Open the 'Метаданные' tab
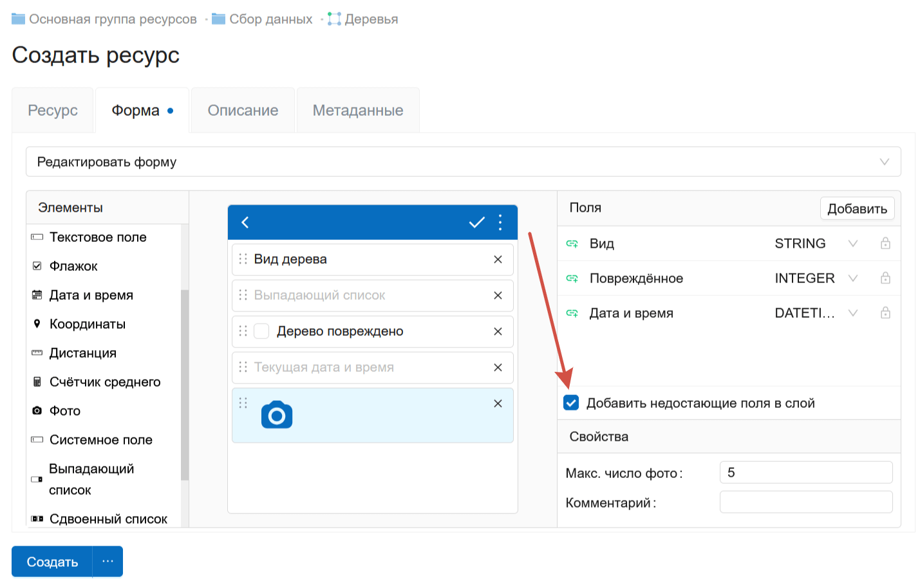 point(358,111)
